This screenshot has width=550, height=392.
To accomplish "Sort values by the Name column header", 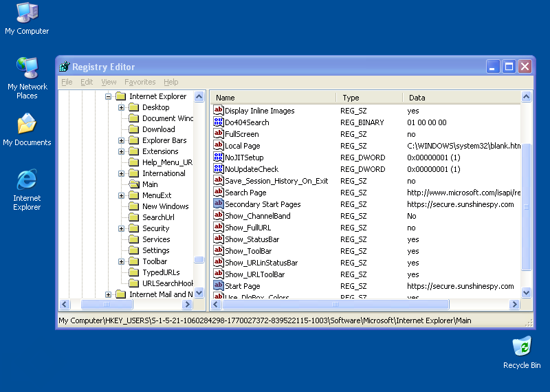I will [x=274, y=98].
